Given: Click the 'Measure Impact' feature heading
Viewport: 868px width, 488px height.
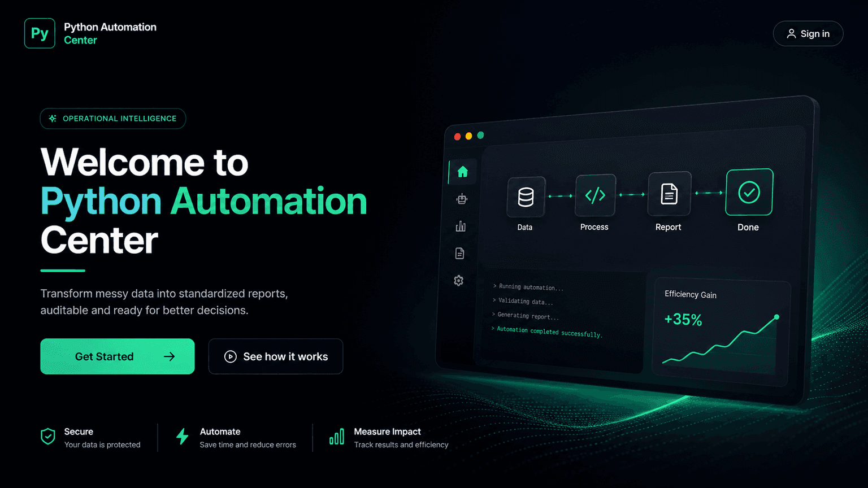Looking at the screenshot, I should pyautogui.click(x=388, y=432).
